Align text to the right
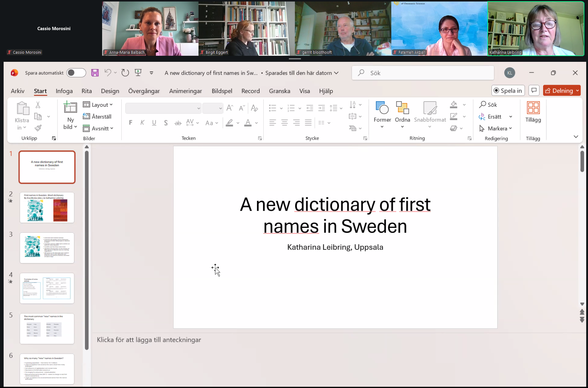588x388 pixels. click(296, 123)
